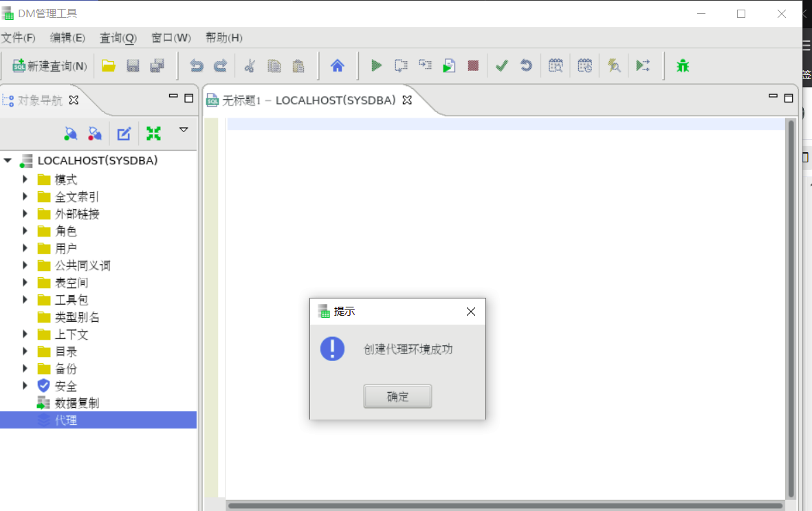Screen dimensions: 812x511
Task: Select the commit transaction checkmark icon
Action: click(501, 65)
